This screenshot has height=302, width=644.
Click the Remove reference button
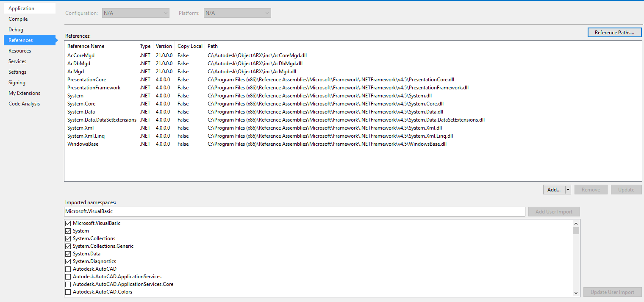(x=591, y=189)
